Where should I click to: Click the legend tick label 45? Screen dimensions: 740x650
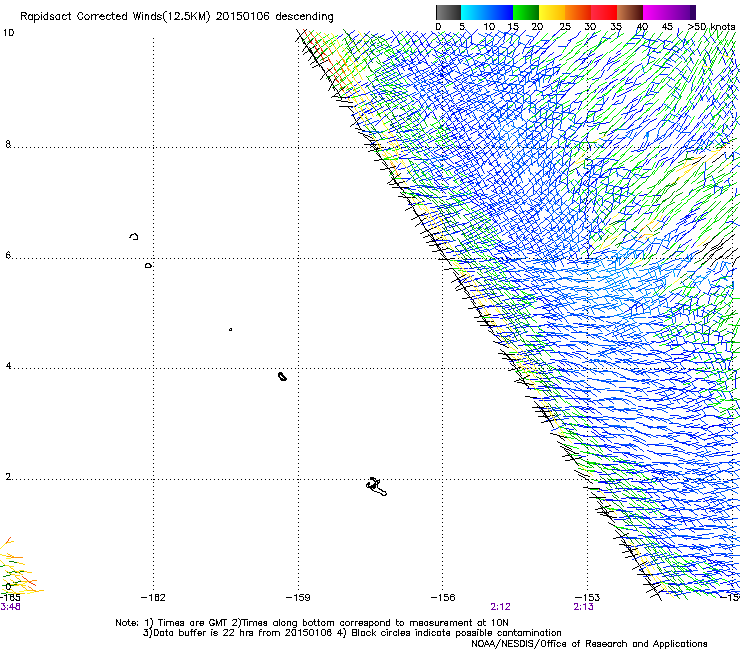tap(667, 27)
